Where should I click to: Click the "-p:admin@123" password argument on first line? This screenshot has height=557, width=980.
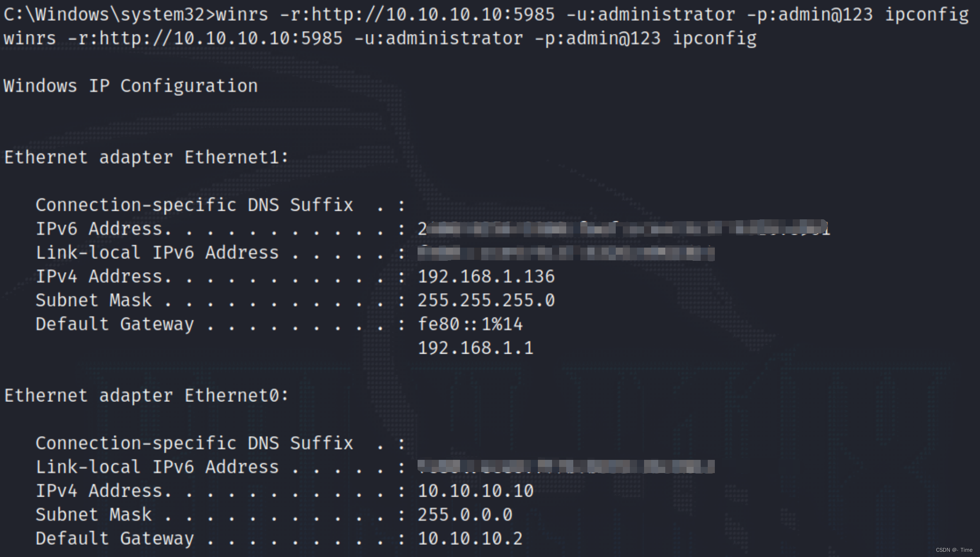coord(810,15)
